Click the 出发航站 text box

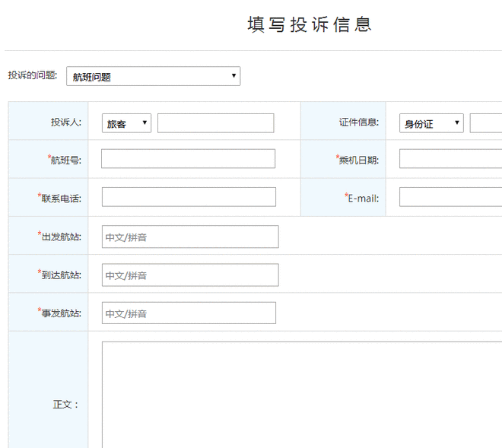190,237
